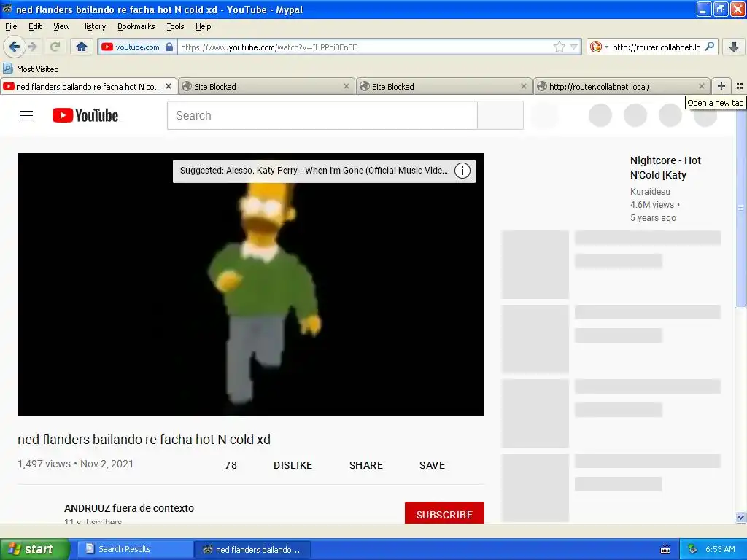Image resolution: width=747 pixels, height=560 pixels.
Task: Open a new tab with plus button
Action: 721,86
